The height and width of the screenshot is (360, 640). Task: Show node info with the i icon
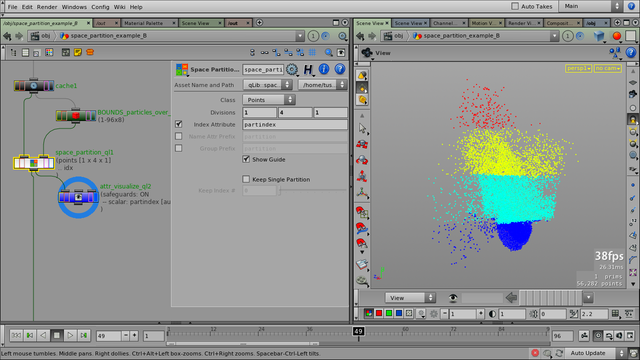tap(324, 69)
